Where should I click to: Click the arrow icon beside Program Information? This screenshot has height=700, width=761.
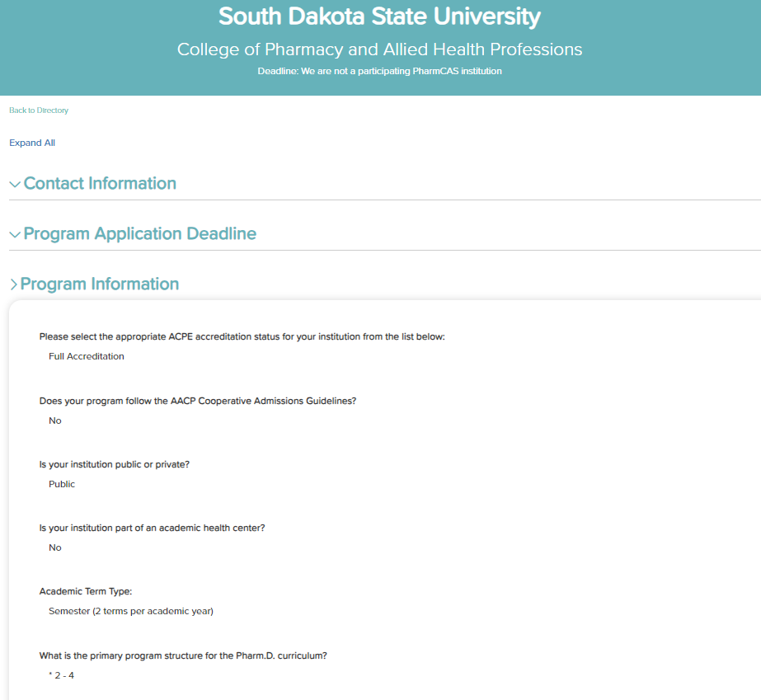pyautogui.click(x=13, y=284)
